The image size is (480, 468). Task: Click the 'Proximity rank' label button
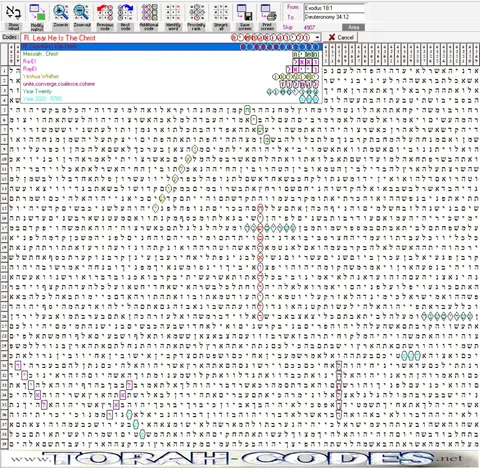pos(196,27)
